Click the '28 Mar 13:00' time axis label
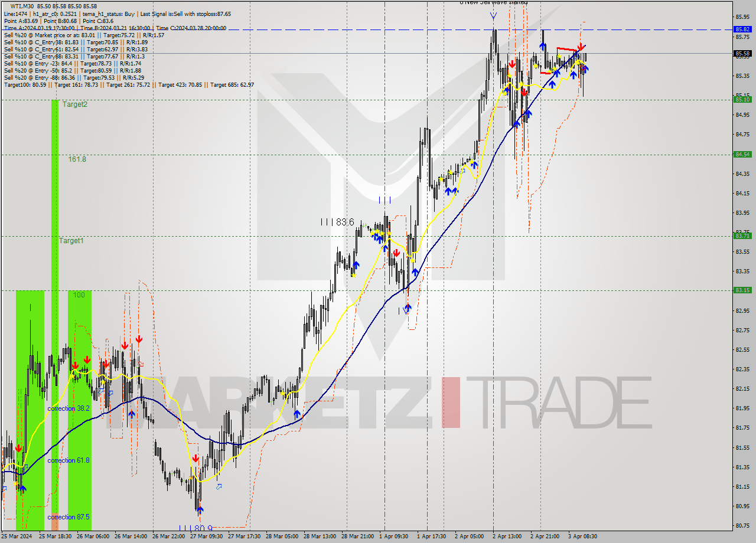This screenshot has width=756, height=543. click(320, 537)
